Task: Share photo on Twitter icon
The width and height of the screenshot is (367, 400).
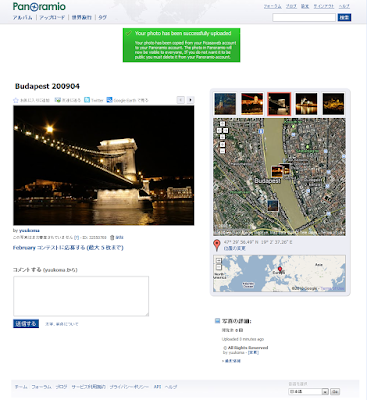Action: 87,100
